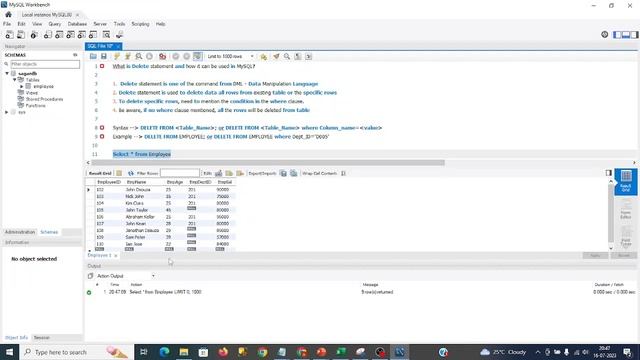The height and width of the screenshot is (360, 640).
Task: Execute the selected SQL with lightning bolt
Action: [117, 56]
